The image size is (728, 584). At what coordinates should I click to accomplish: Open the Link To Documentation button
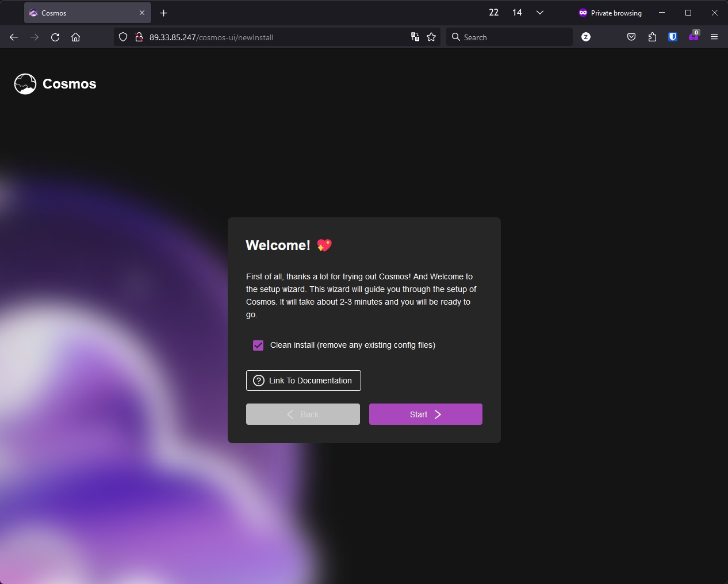click(304, 381)
